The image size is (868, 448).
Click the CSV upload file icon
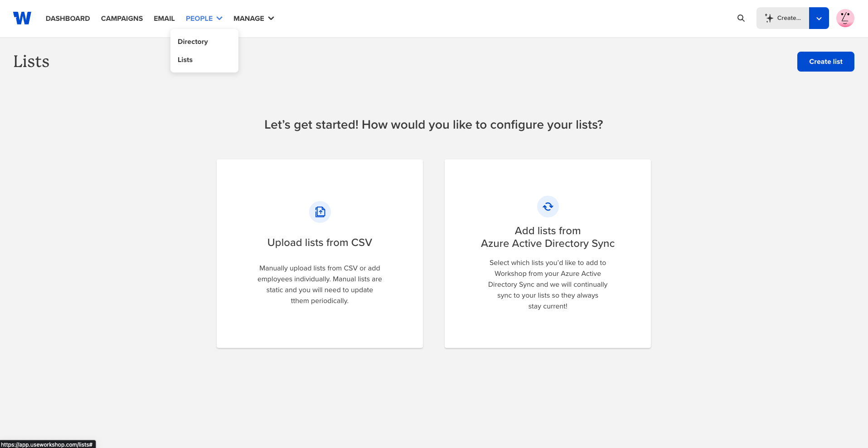click(x=320, y=212)
